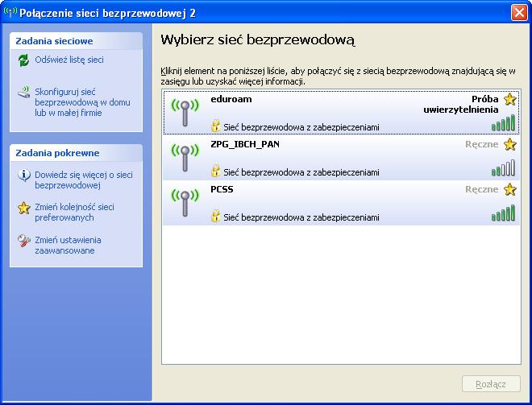Screen dimensions: 532x405
Task: Click the green refresh arrows icon
Action: [23, 60]
